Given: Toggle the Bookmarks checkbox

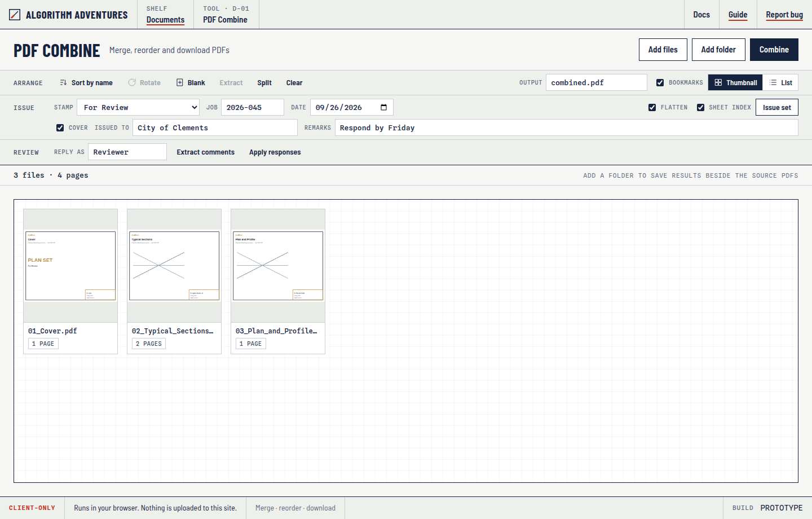Looking at the screenshot, I should pyautogui.click(x=660, y=82).
